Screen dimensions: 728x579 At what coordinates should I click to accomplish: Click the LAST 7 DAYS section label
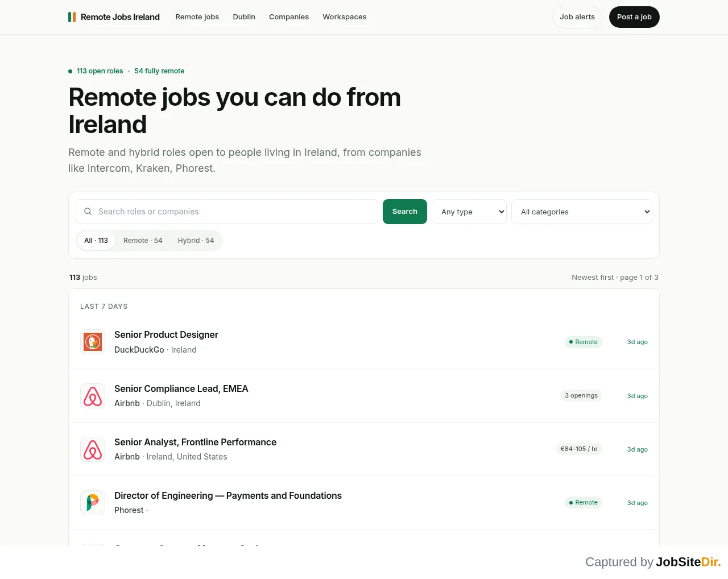[x=104, y=307]
